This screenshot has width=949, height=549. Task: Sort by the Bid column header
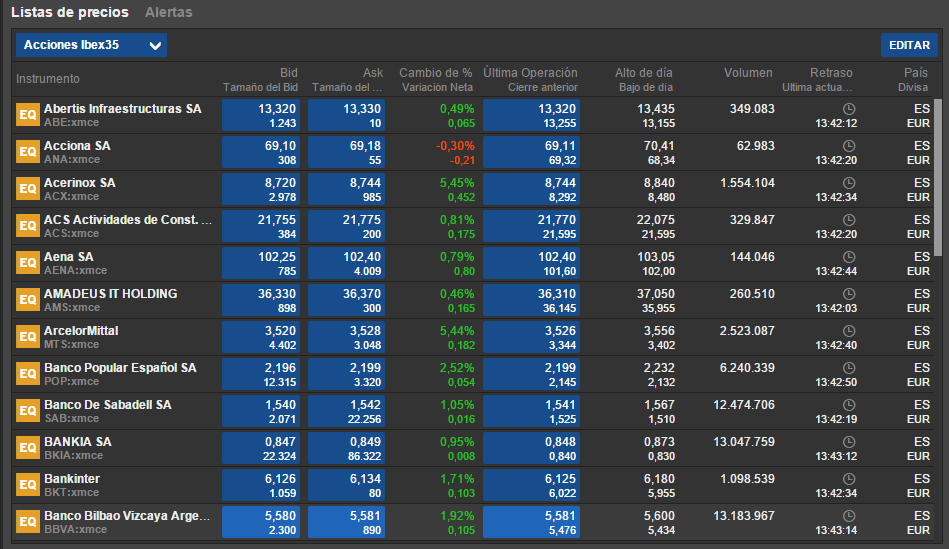pos(289,73)
